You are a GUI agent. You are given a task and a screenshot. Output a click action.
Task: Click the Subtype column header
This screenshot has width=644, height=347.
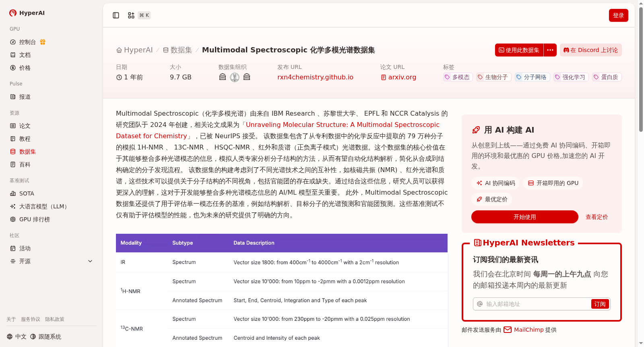point(183,243)
